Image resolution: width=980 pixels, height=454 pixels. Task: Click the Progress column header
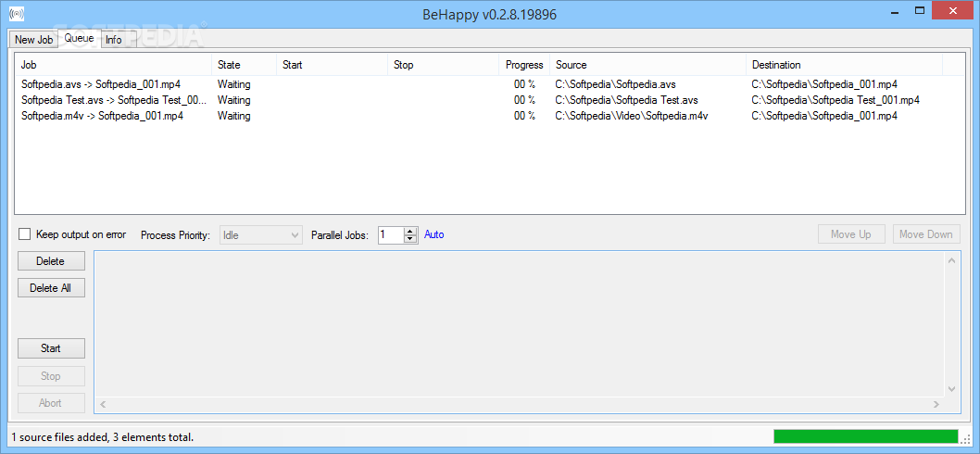(524, 65)
